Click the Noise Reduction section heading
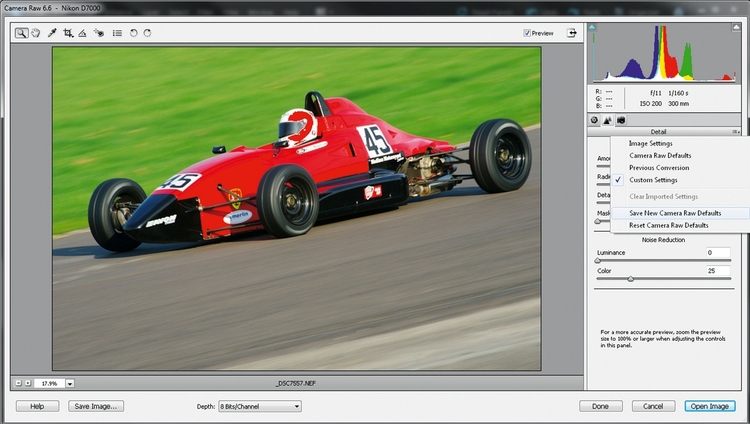 click(663, 240)
